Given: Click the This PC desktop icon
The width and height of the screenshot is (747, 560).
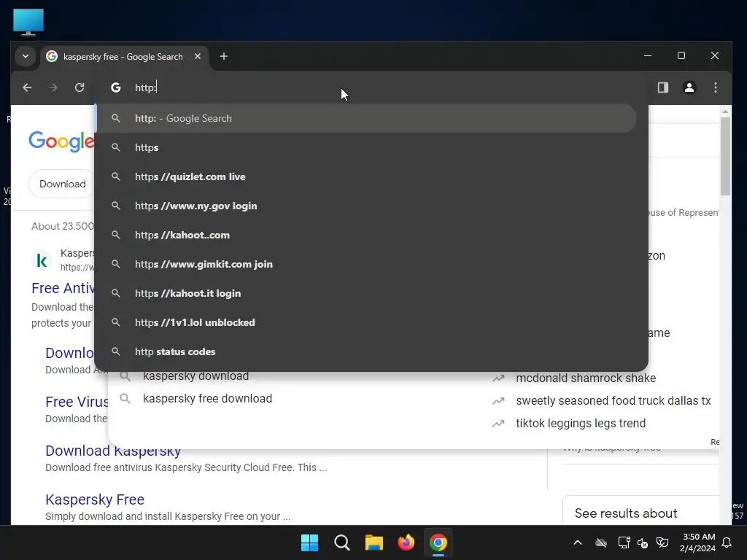Looking at the screenshot, I should [x=28, y=22].
